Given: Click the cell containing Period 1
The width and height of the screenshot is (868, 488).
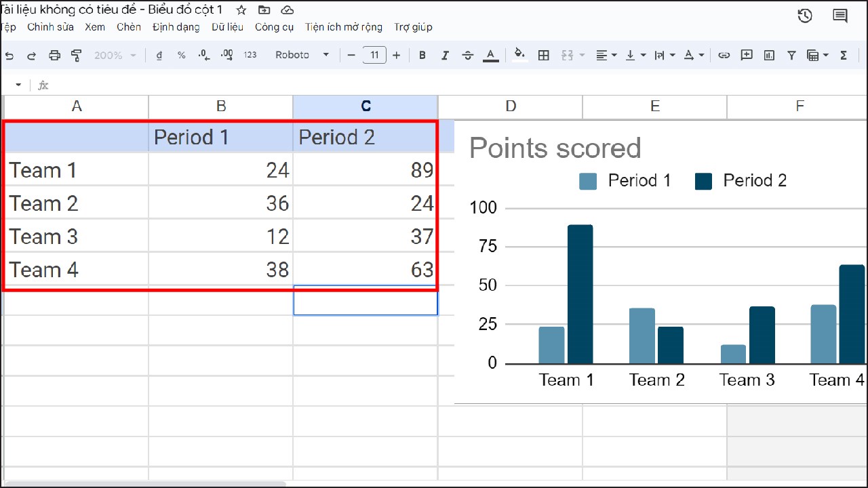Looking at the screenshot, I should point(221,137).
